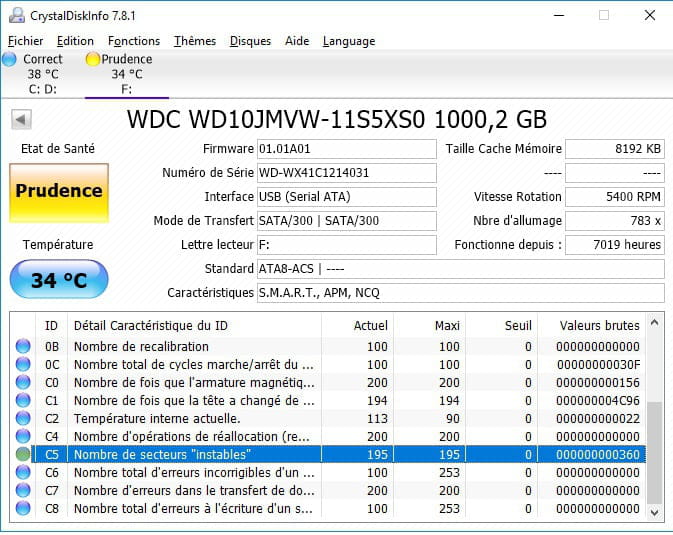
Task: Select row Nombre de secteurs "instables"
Action: click(x=328, y=454)
